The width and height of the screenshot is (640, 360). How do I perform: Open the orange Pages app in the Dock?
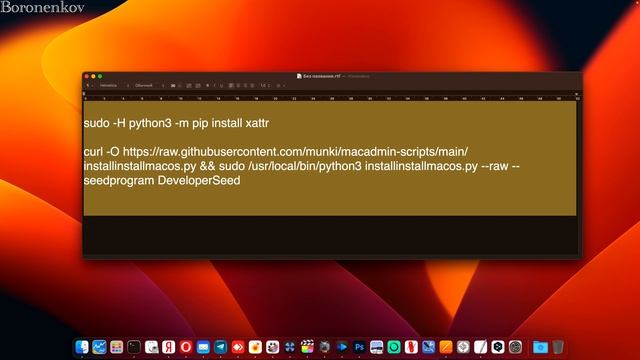click(446, 347)
